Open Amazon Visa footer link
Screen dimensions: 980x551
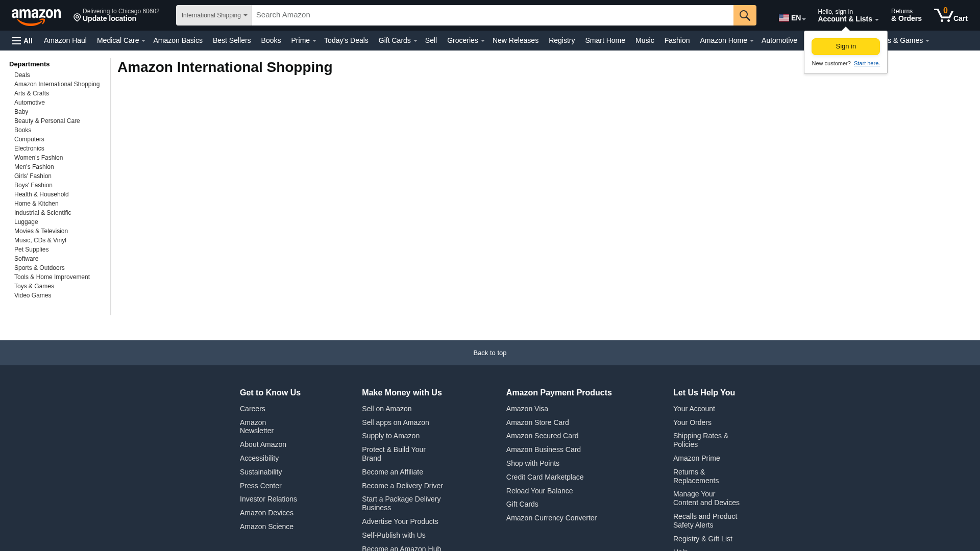pyautogui.click(x=527, y=409)
